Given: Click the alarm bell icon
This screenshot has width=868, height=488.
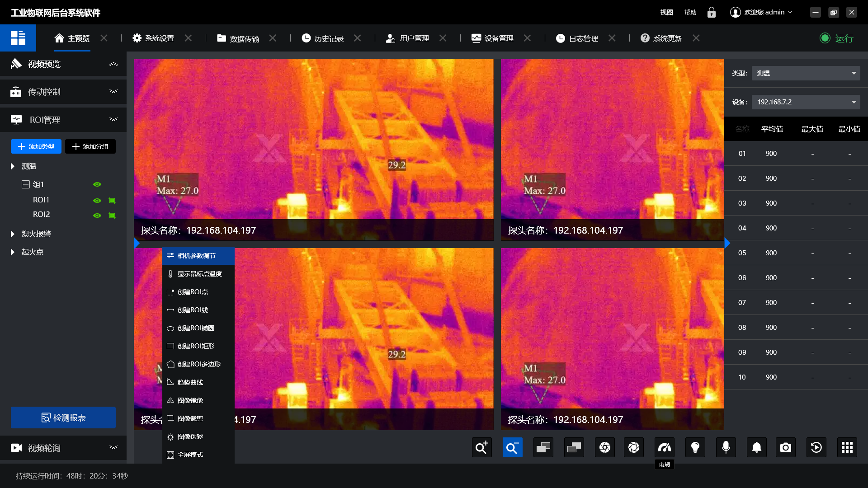Looking at the screenshot, I should click(x=756, y=447).
